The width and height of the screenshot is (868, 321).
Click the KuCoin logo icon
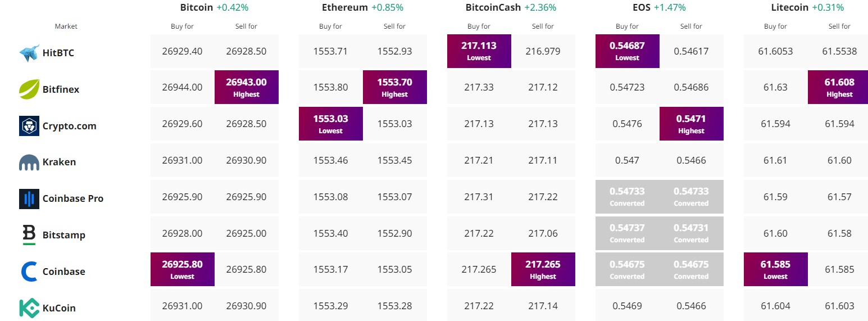coord(29,308)
